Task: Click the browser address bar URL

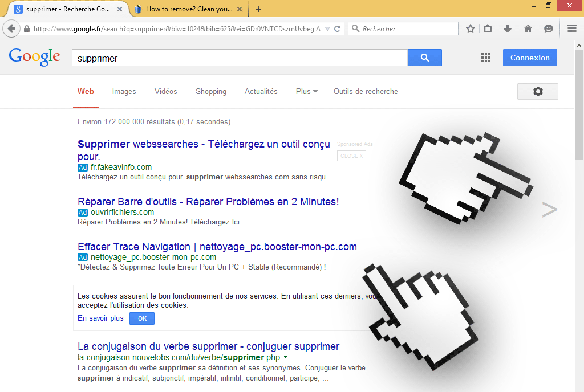Action: [x=177, y=28]
